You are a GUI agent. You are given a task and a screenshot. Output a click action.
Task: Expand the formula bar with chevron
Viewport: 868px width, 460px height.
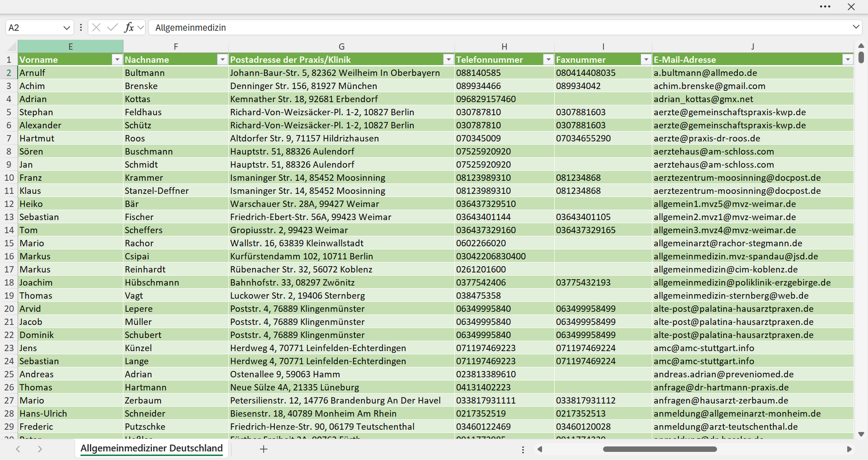pyautogui.click(x=856, y=27)
